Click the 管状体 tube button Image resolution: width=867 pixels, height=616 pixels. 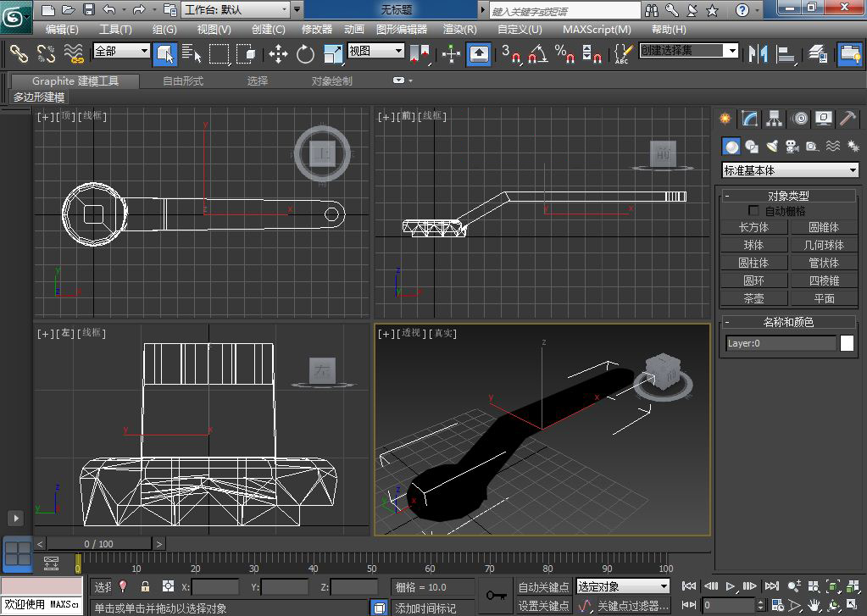click(824, 263)
